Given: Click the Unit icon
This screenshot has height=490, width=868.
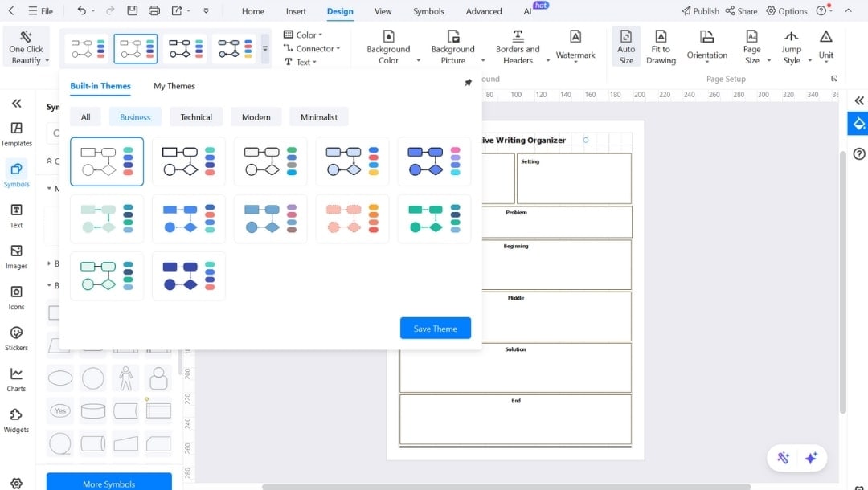Looking at the screenshot, I should point(826,36).
